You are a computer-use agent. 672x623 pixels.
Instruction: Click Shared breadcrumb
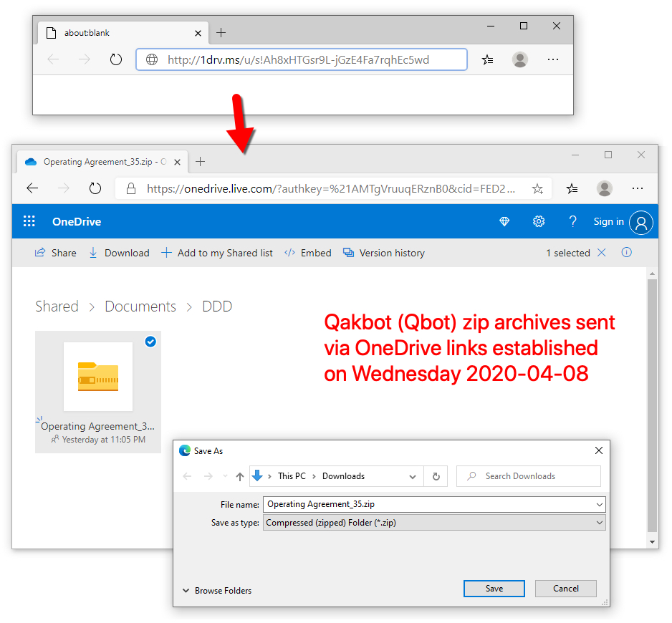[57, 306]
